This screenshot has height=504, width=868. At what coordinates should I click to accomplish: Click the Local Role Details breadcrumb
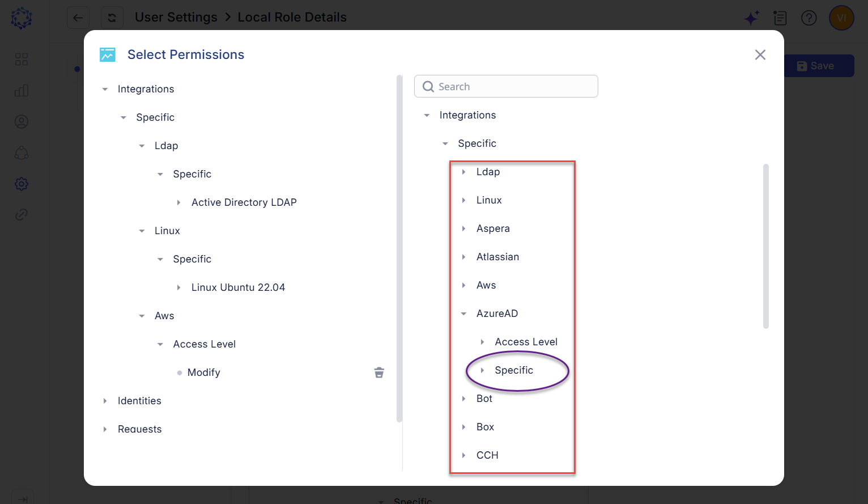point(292,18)
